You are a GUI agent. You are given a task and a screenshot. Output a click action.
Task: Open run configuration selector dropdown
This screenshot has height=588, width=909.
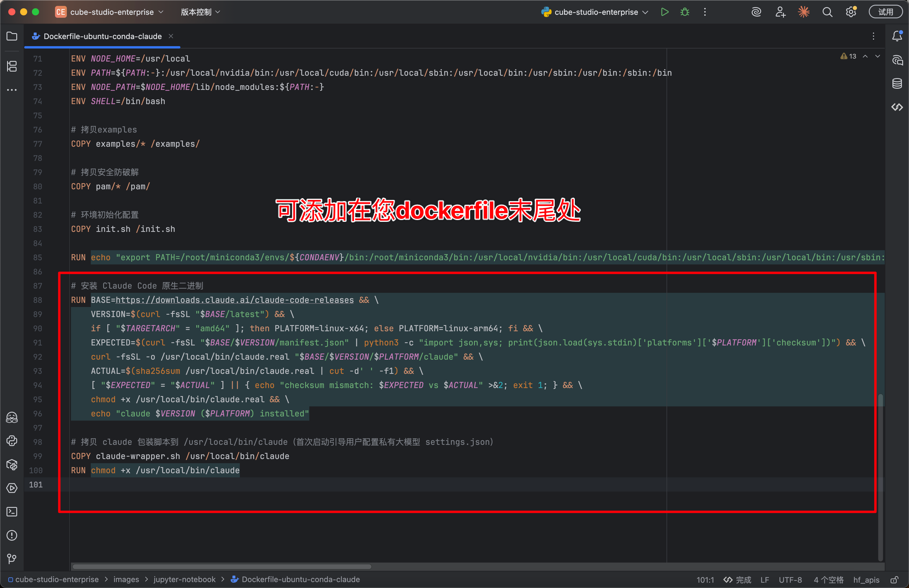click(x=595, y=12)
